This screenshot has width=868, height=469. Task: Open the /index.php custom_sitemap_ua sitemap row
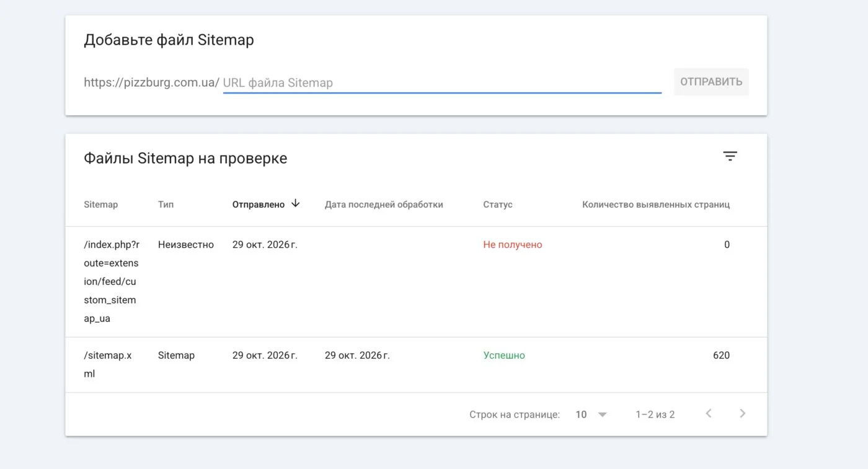(416, 282)
